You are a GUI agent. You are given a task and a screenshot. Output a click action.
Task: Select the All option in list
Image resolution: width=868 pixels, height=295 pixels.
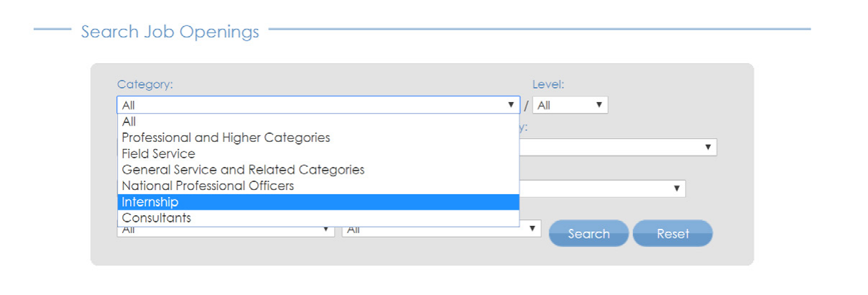tap(318, 122)
